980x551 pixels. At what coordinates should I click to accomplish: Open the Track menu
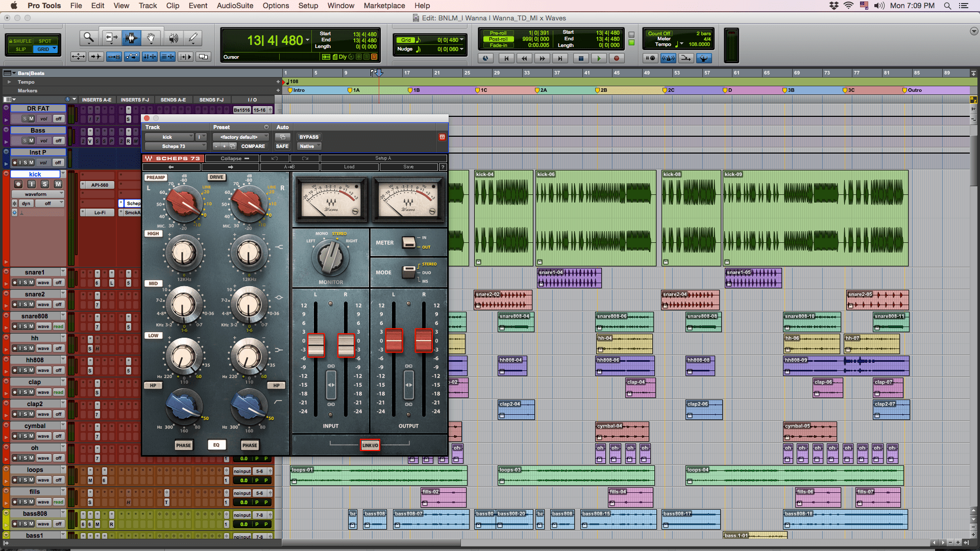tap(148, 6)
